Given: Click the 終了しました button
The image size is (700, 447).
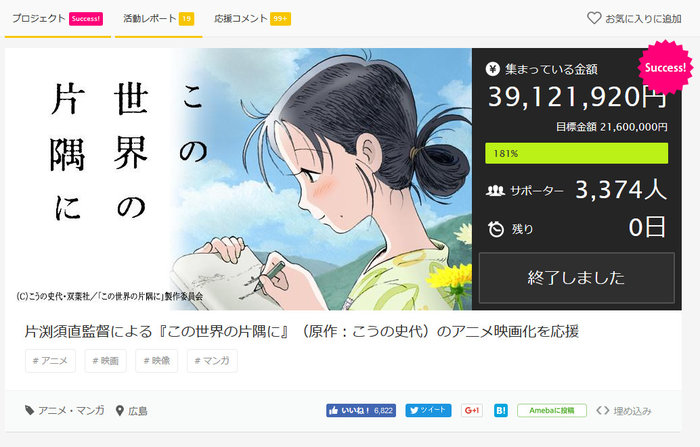Looking at the screenshot, I should (576, 278).
